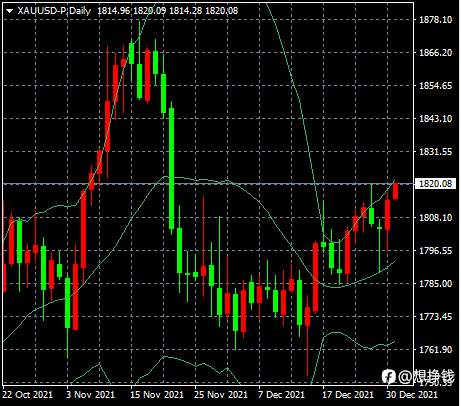Image resolution: width=461 pixels, height=406 pixels.
Task: Click the 1878.10 price axis label
Action: [x=435, y=20]
